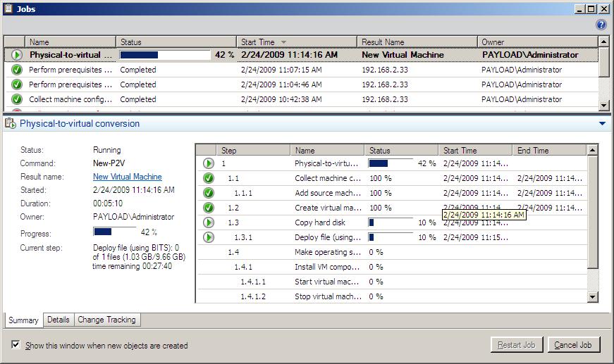Screen dimensions: 614x364
Task: Click green completed icon for step 1.2
Action: (x=209, y=208)
